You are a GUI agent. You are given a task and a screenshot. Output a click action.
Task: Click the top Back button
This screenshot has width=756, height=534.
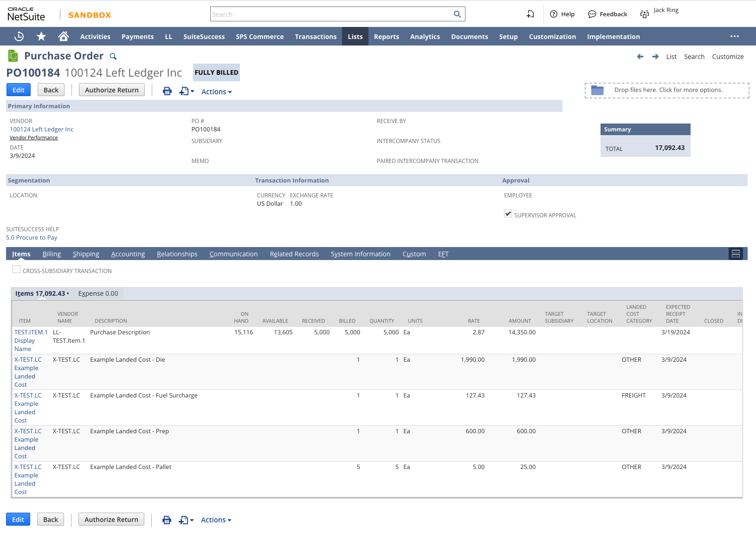(51, 90)
